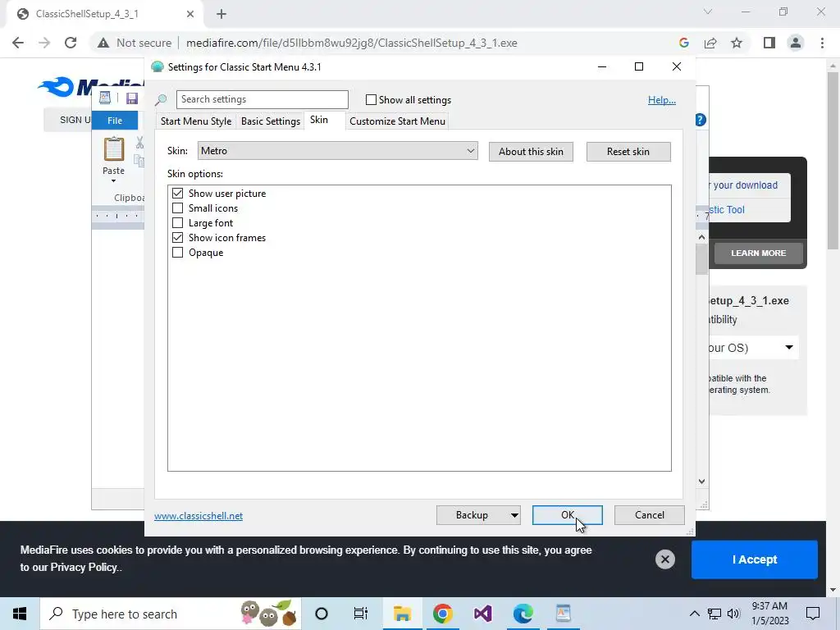The image size is (840, 630).
Task: Click I Accept cookie button
Action: [755, 559]
